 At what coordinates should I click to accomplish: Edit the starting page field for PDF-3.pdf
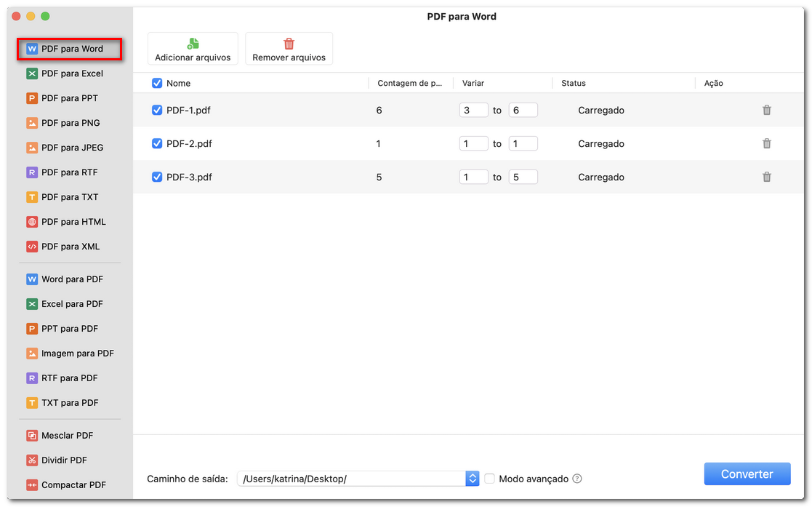coord(473,177)
